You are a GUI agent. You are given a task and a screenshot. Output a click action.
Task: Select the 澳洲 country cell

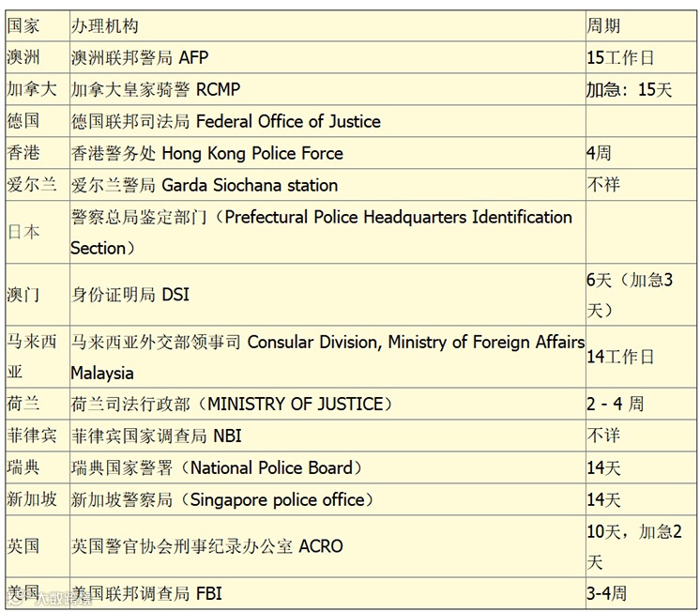(x=38, y=57)
